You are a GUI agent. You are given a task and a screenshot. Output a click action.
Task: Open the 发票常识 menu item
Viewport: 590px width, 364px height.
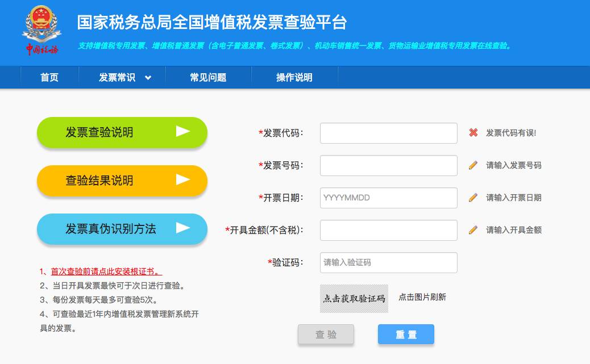(117, 77)
